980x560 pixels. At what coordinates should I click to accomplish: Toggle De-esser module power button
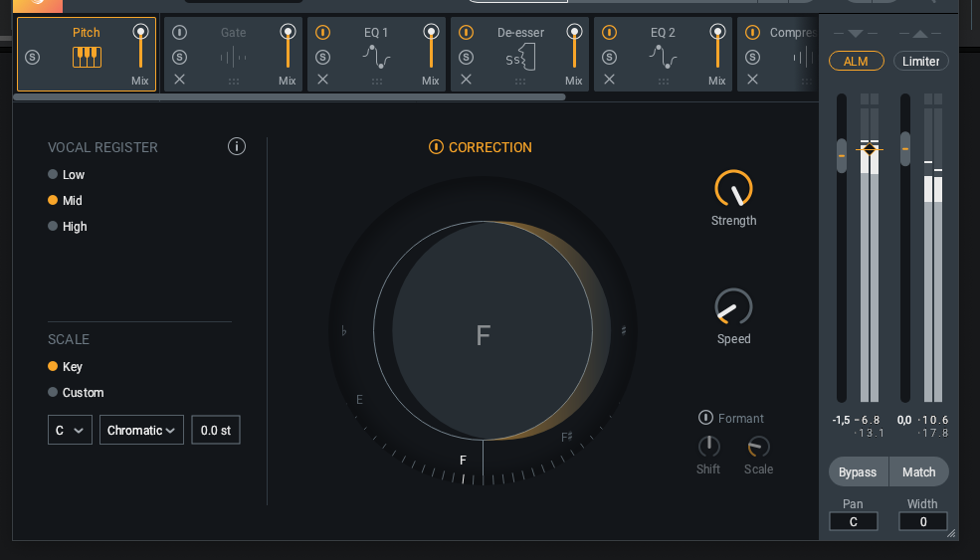tap(466, 33)
